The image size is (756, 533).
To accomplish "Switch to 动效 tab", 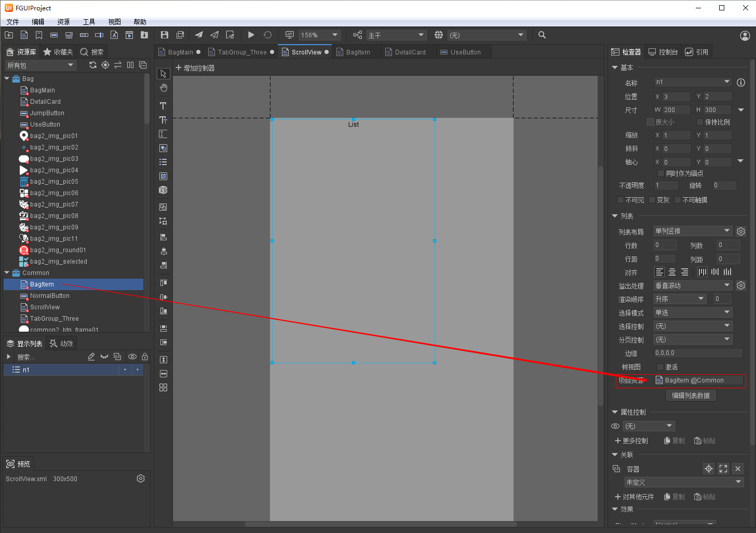I will pos(62,343).
